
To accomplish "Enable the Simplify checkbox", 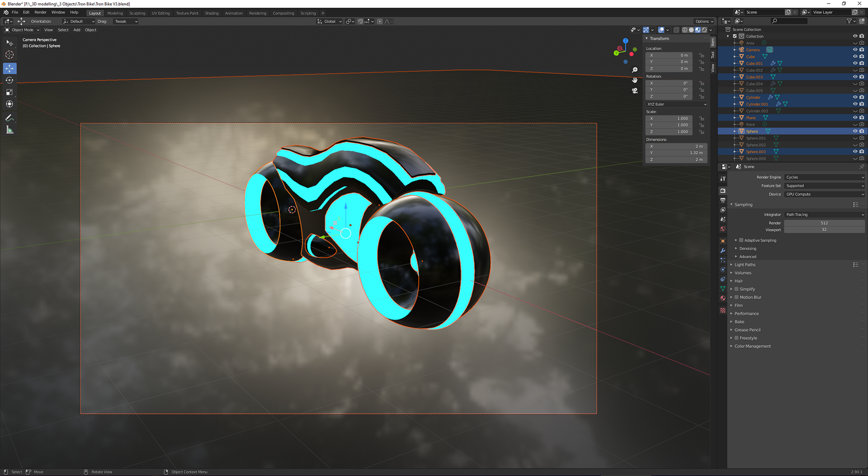I will (x=736, y=289).
